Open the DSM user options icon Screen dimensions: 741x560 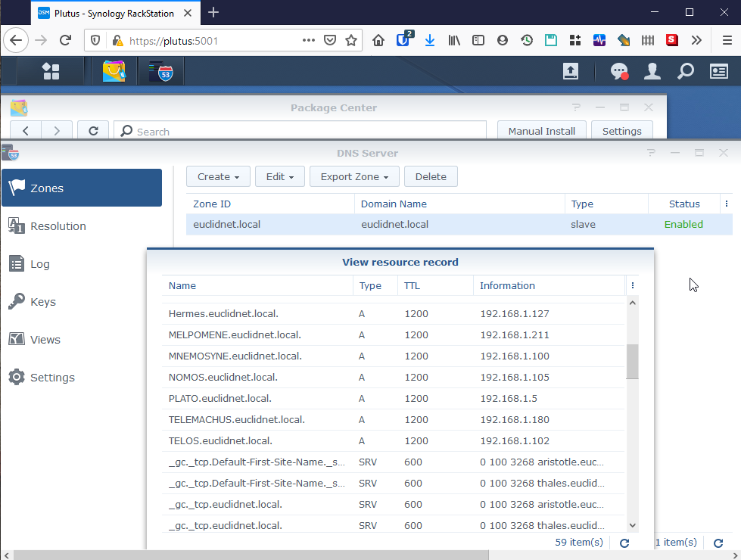click(652, 71)
